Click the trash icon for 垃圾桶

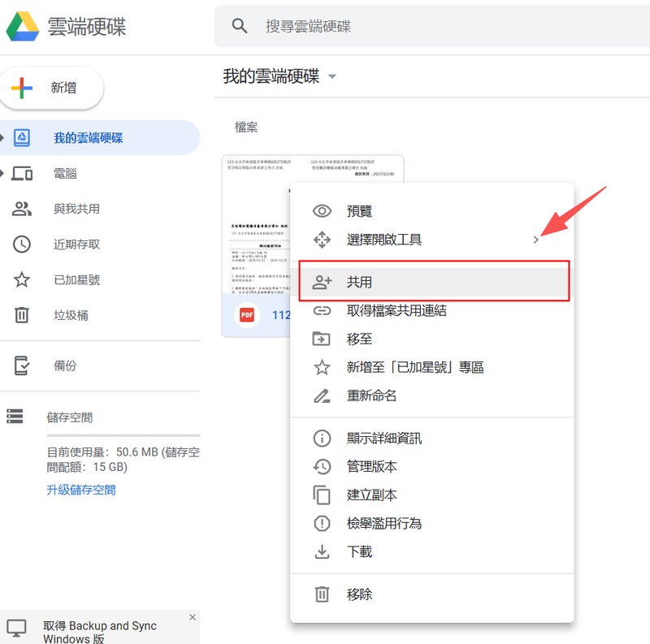(x=22, y=315)
